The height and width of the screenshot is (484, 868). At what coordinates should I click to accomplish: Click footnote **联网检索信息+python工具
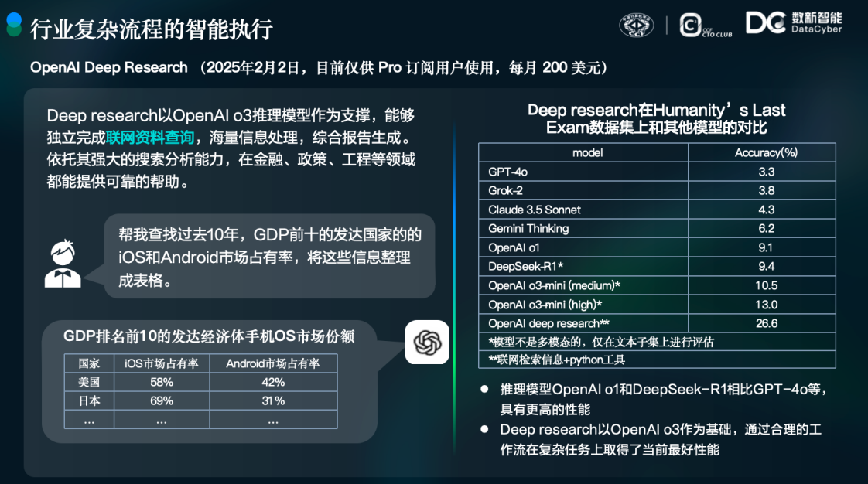[x=556, y=360]
